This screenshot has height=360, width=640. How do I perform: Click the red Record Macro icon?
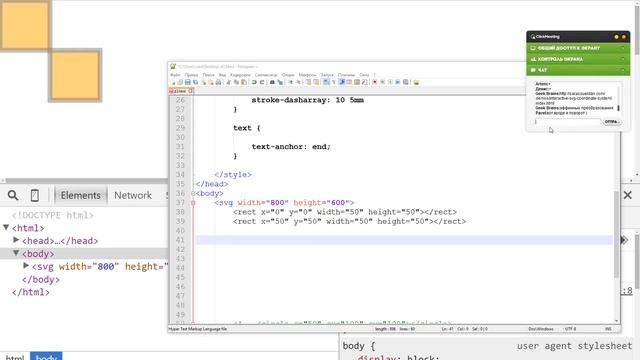[374, 82]
